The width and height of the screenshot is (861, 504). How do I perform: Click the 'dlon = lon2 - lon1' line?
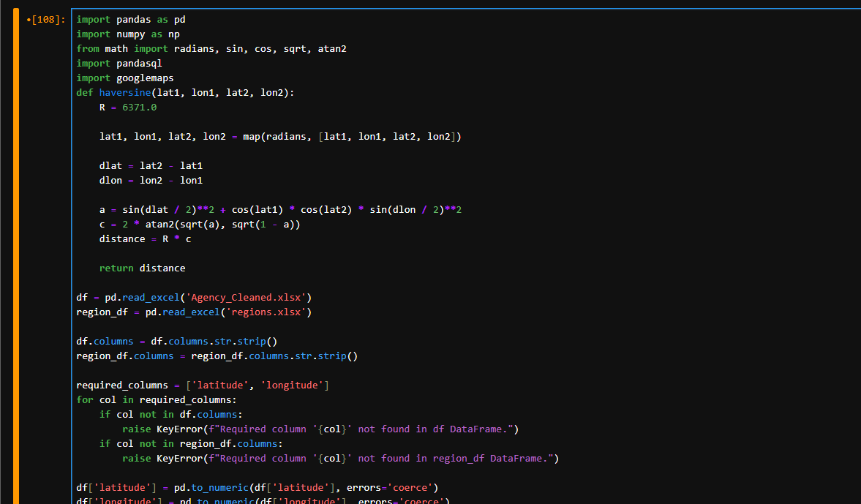pos(151,180)
